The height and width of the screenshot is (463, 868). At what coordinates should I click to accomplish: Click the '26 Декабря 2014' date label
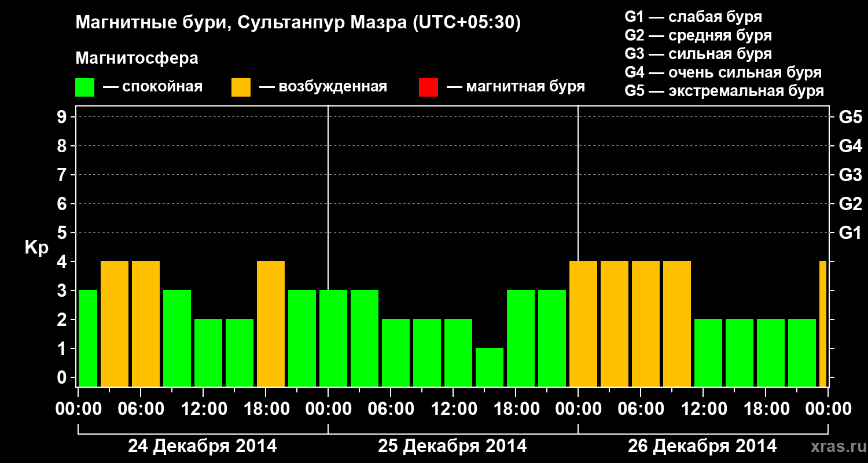[703, 446]
